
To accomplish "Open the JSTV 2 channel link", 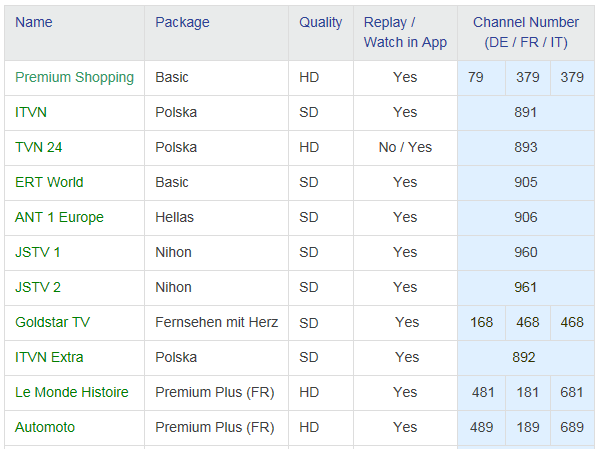I will [x=38, y=287].
